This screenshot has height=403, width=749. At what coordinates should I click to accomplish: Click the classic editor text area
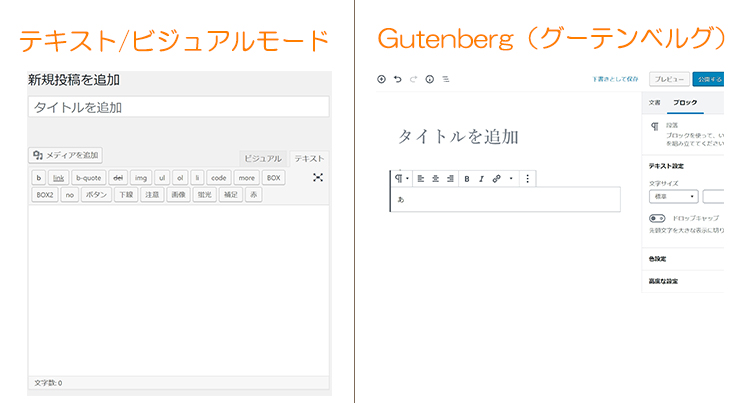pyautogui.click(x=179, y=290)
